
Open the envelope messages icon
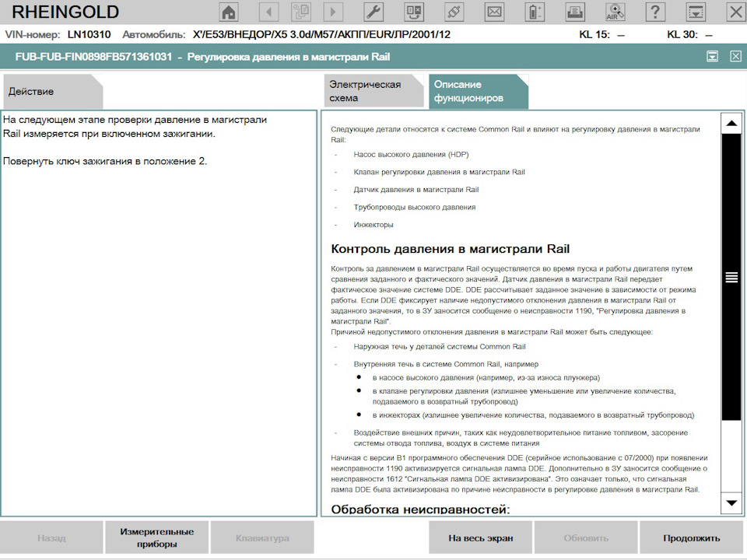pos(495,12)
